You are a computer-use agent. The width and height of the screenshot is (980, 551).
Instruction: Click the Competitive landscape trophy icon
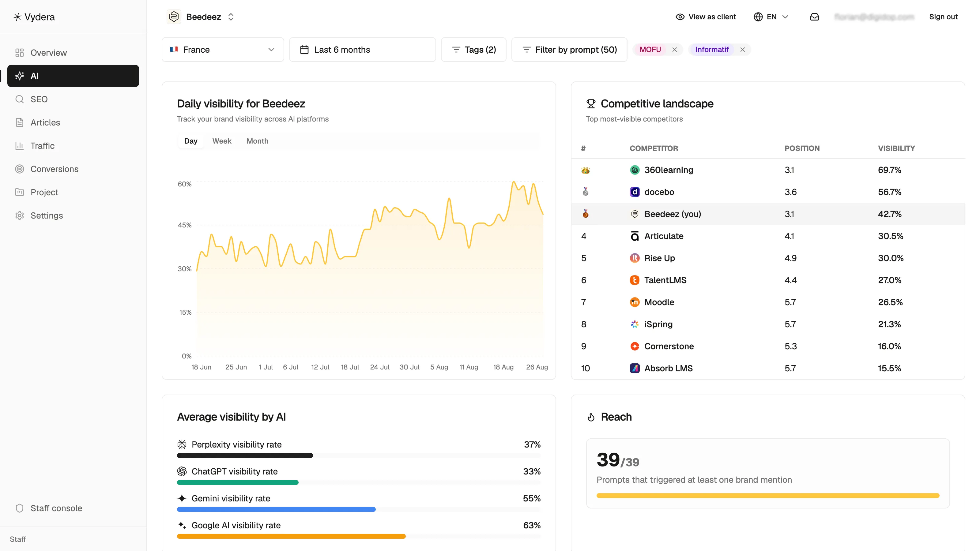coord(591,103)
